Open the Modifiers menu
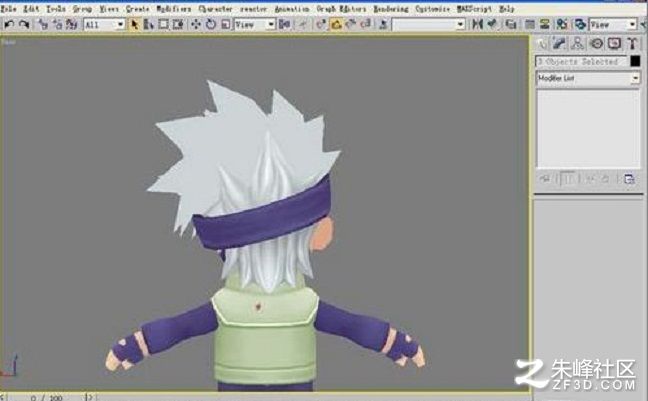This screenshot has height=401, width=648. [174, 9]
